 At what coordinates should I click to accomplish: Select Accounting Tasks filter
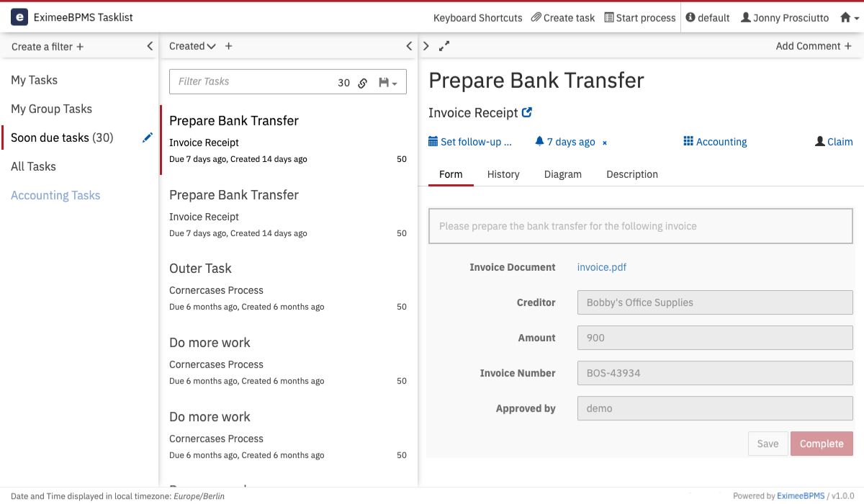(x=55, y=195)
